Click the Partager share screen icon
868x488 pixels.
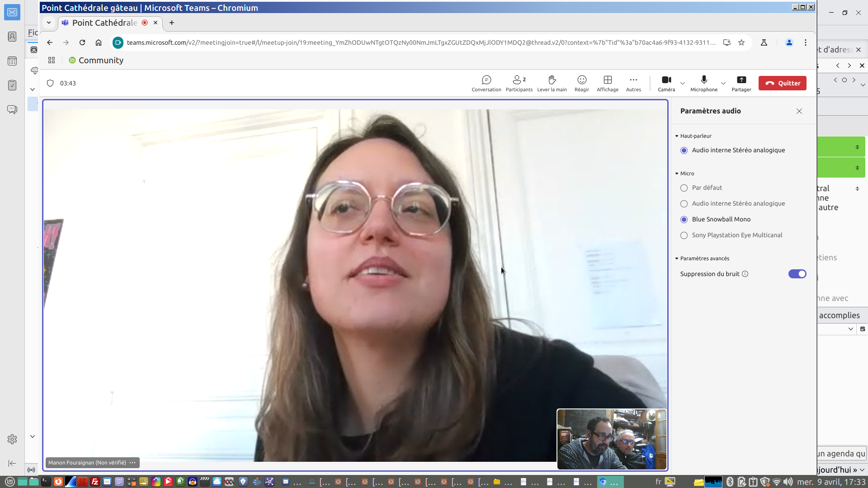[x=741, y=83]
